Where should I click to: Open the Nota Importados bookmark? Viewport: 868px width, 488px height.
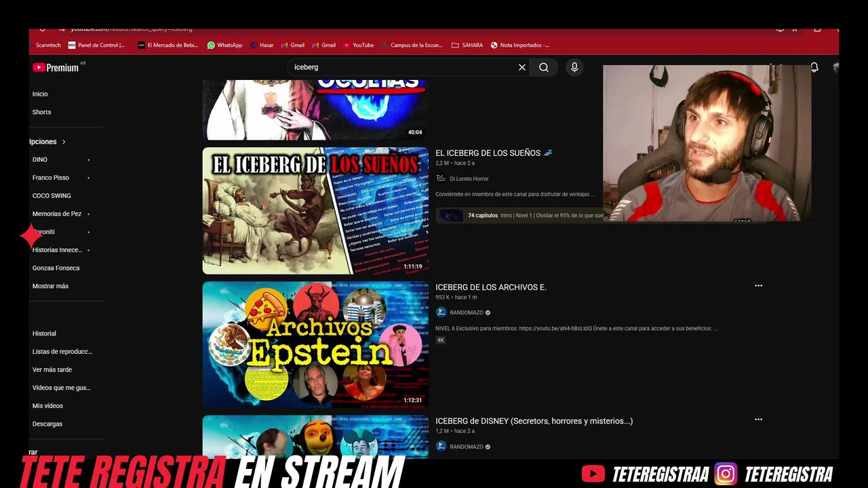click(x=520, y=45)
